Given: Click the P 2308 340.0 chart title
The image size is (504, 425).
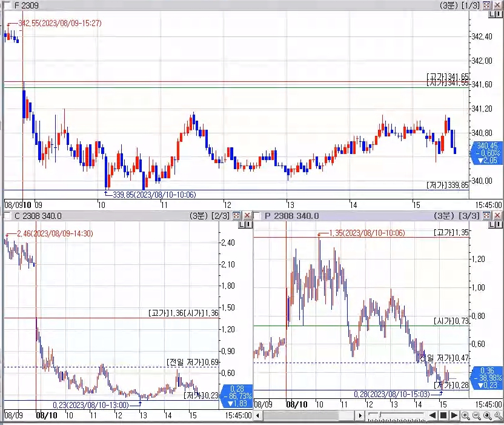Looking at the screenshot, I should point(291,216).
